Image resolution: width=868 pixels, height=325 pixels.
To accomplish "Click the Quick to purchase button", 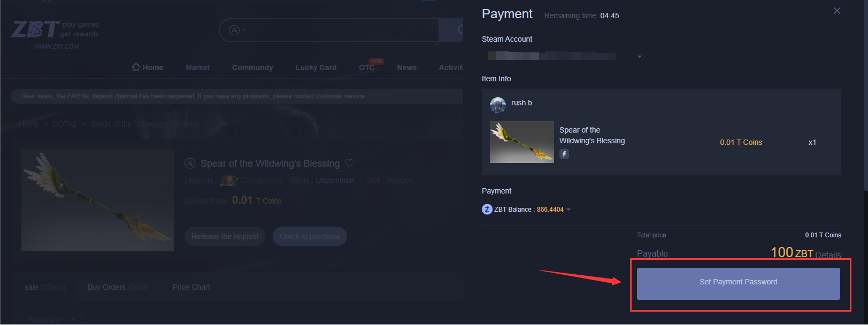I will 310,236.
